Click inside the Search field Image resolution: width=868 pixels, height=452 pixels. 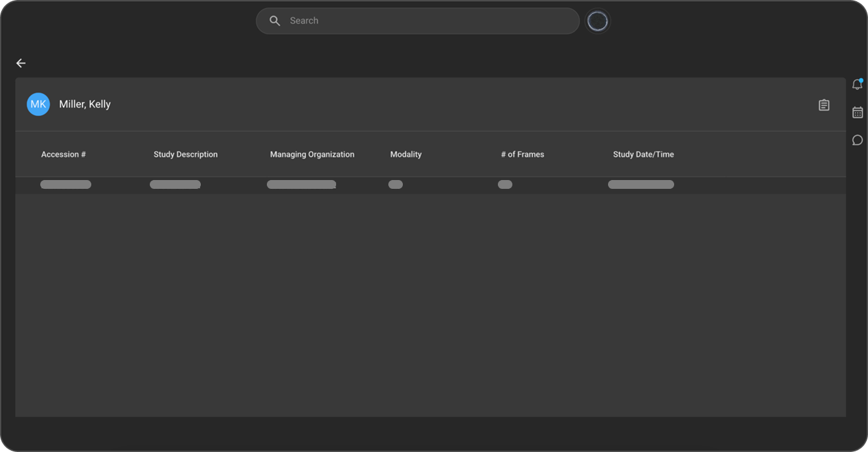(x=428, y=21)
